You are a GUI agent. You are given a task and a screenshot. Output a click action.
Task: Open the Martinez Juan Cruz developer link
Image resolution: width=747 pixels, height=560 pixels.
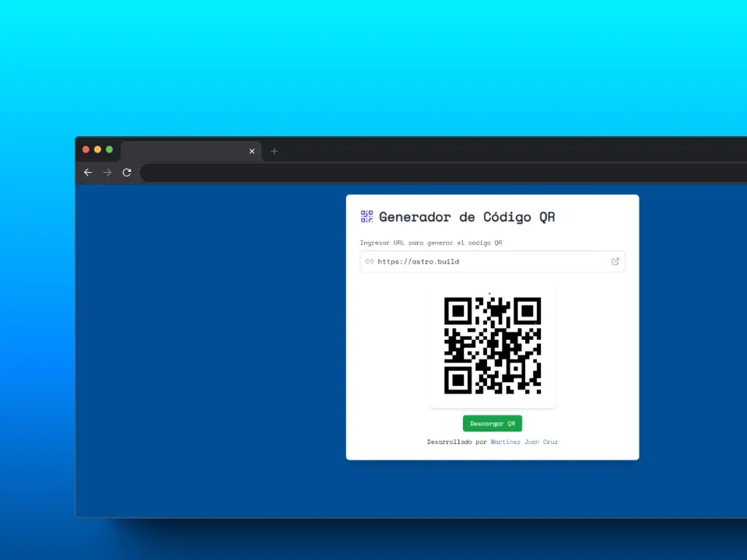coord(524,441)
